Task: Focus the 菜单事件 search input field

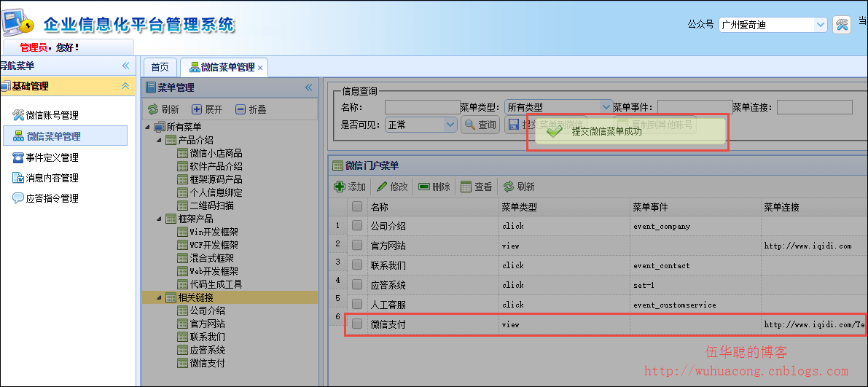Action: (x=695, y=107)
